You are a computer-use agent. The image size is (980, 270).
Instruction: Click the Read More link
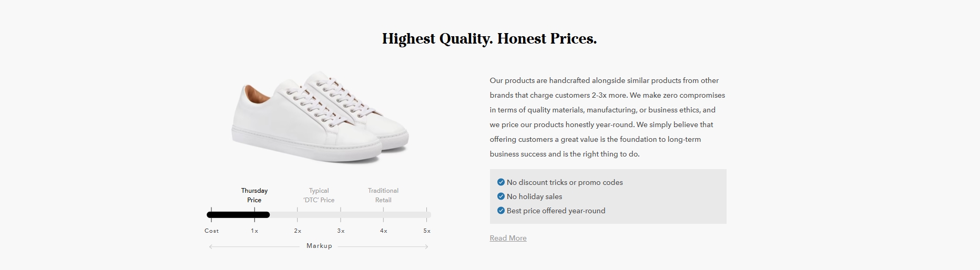click(x=508, y=238)
